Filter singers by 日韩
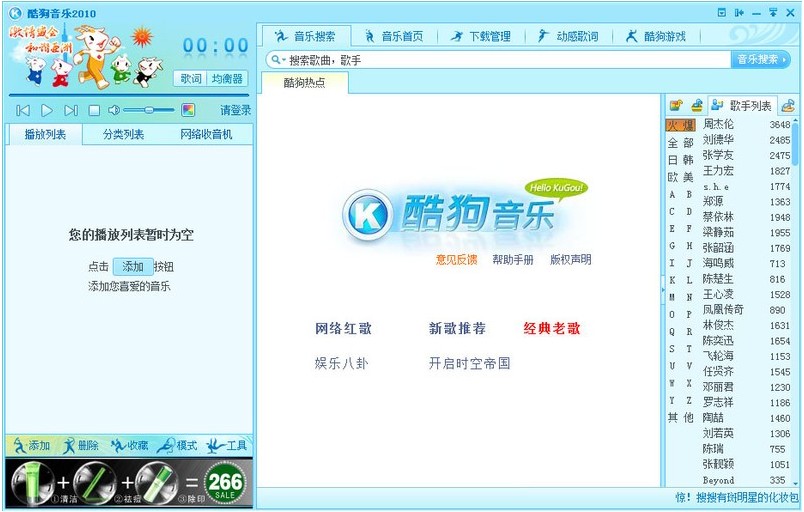Viewport: 804px width, 512px height. (x=680, y=160)
